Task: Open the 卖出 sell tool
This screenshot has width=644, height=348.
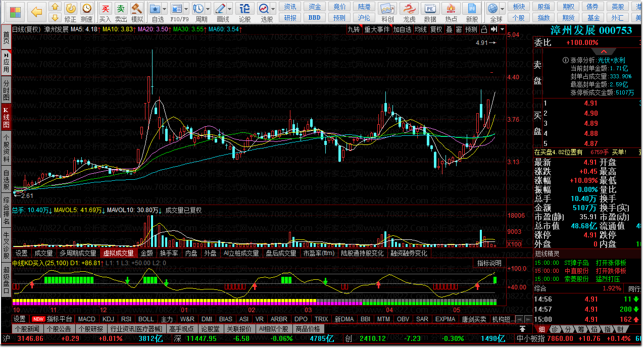Action: coord(121,9)
